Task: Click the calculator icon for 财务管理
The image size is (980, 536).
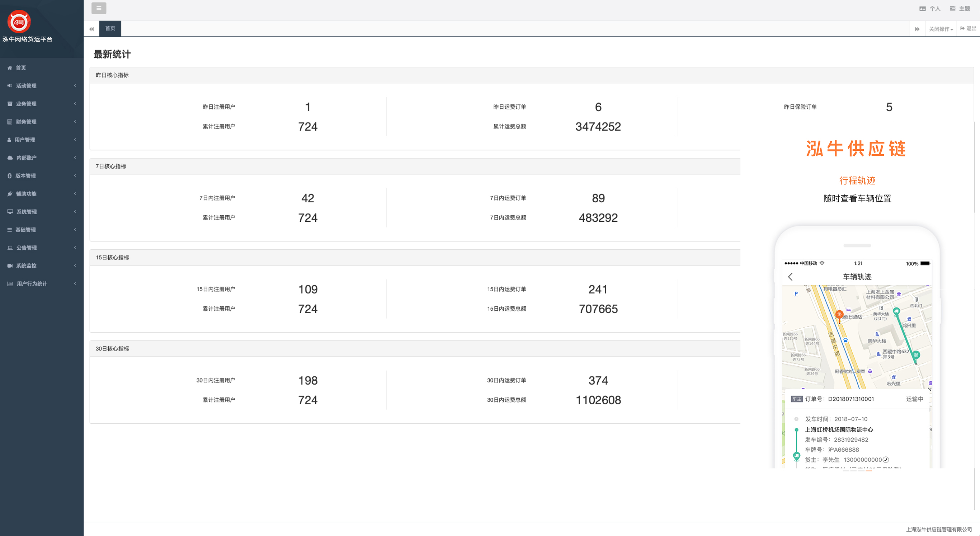Action: [10, 122]
